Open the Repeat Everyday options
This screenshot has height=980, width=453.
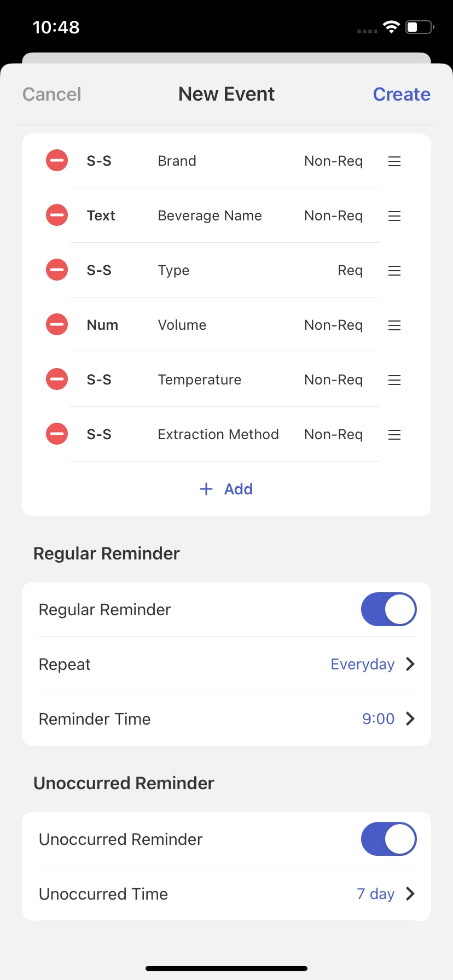tap(226, 664)
